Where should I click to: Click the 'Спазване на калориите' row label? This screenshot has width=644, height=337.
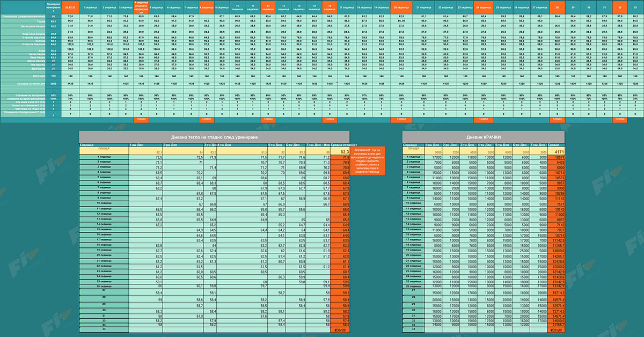(23, 95)
